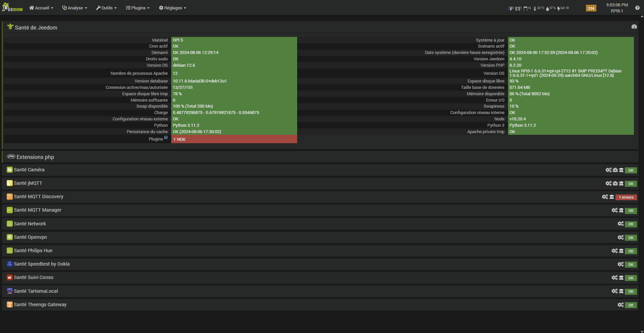Click the scrollbar up arrow
The image size is (644, 333).
642,17
